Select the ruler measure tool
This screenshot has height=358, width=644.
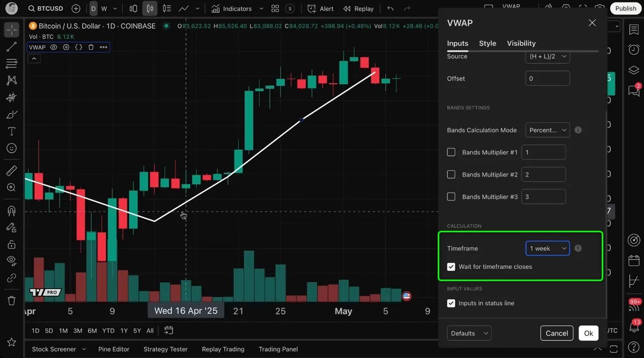point(12,171)
